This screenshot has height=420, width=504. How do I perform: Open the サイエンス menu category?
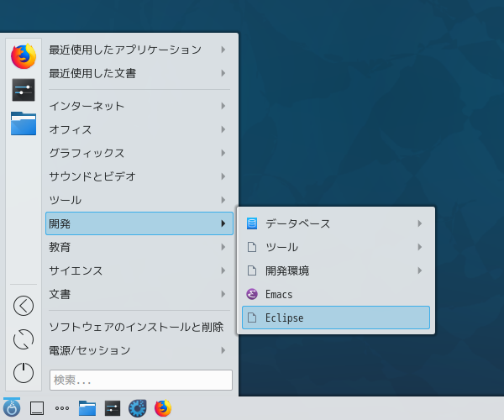pyautogui.click(x=139, y=270)
